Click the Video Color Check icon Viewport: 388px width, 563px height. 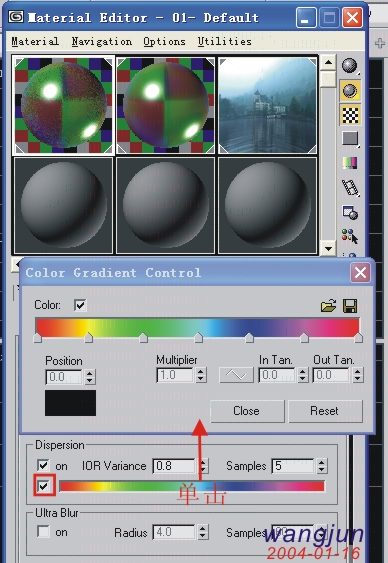(350, 163)
